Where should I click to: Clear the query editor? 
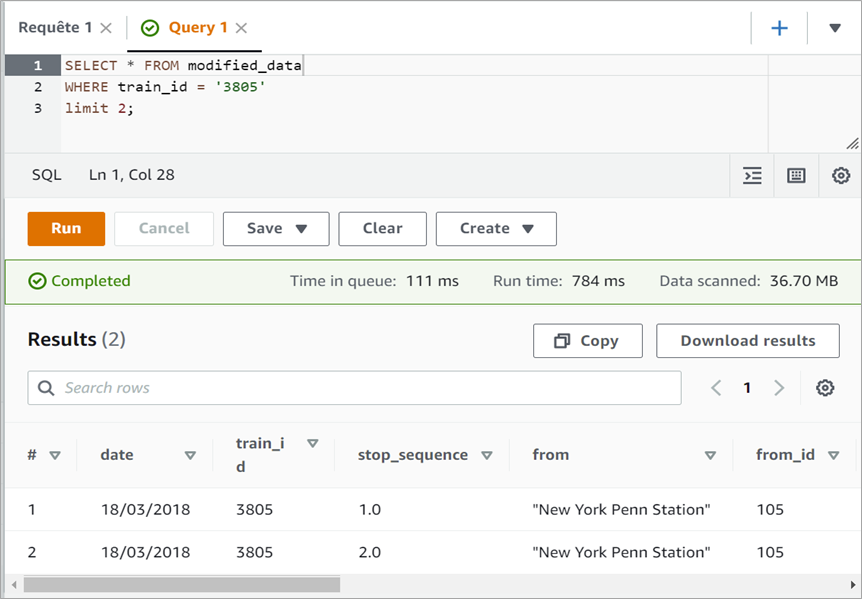point(382,228)
